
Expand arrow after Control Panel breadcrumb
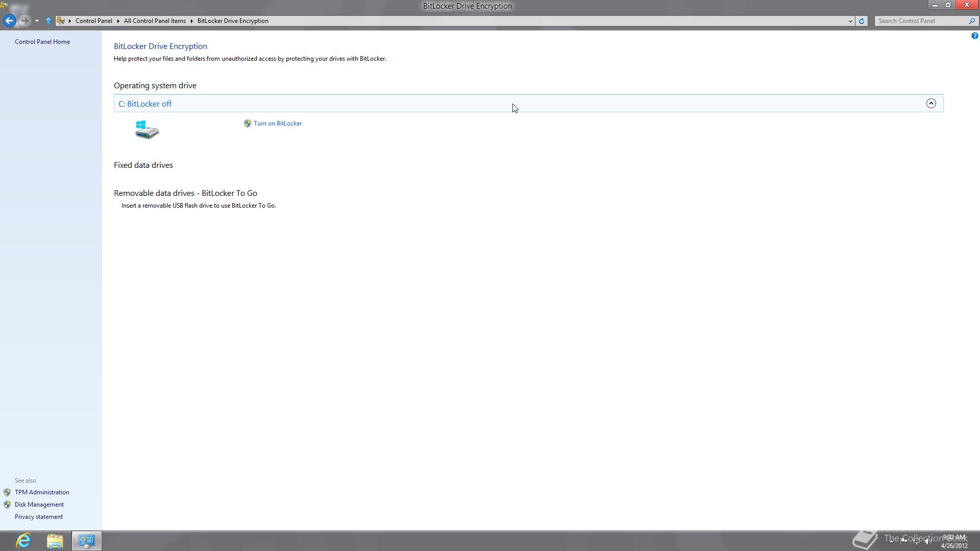tap(118, 21)
